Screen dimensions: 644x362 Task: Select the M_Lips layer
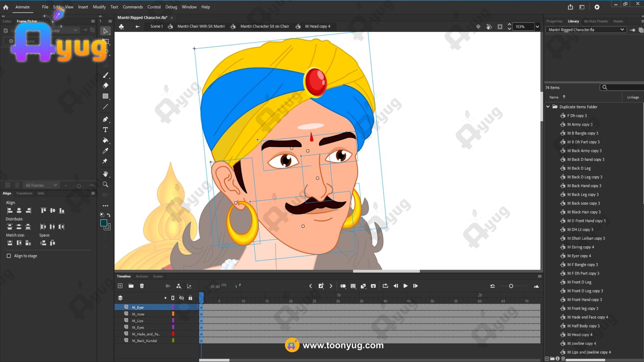click(138, 321)
